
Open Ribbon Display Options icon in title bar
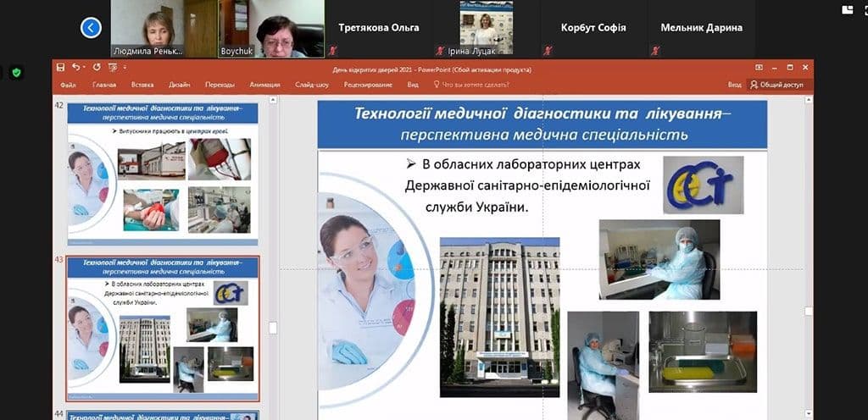point(759,68)
